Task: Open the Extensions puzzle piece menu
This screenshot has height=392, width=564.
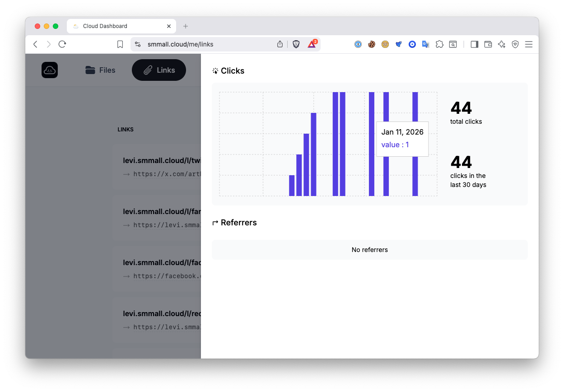Action: pos(439,44)
